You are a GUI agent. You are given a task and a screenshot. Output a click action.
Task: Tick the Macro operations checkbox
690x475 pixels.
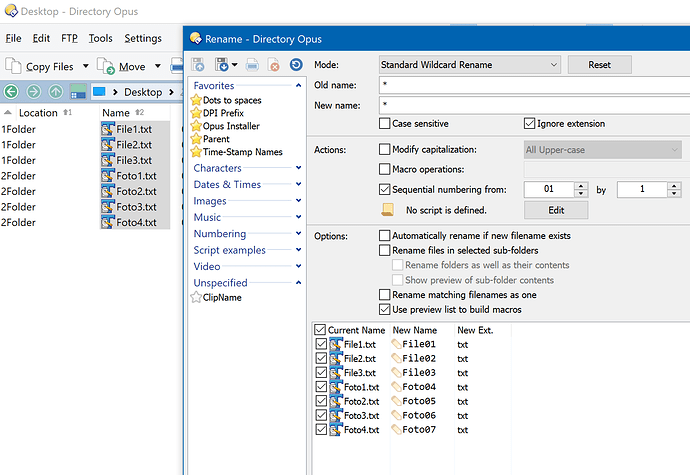click(x=385, y=169)
